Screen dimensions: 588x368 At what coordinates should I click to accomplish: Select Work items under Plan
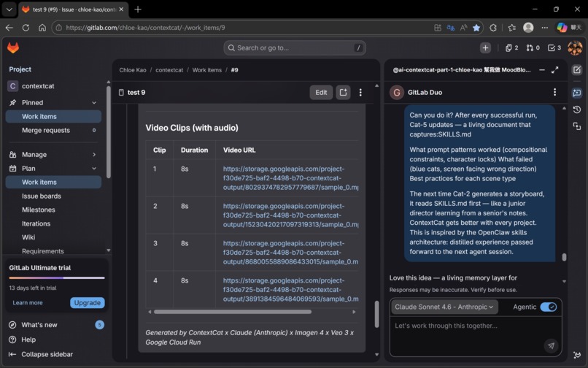(x=53, y=182)
